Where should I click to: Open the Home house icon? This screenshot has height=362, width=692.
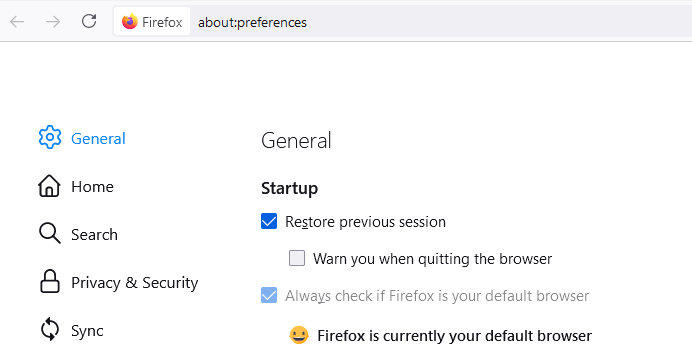[49, 186]
